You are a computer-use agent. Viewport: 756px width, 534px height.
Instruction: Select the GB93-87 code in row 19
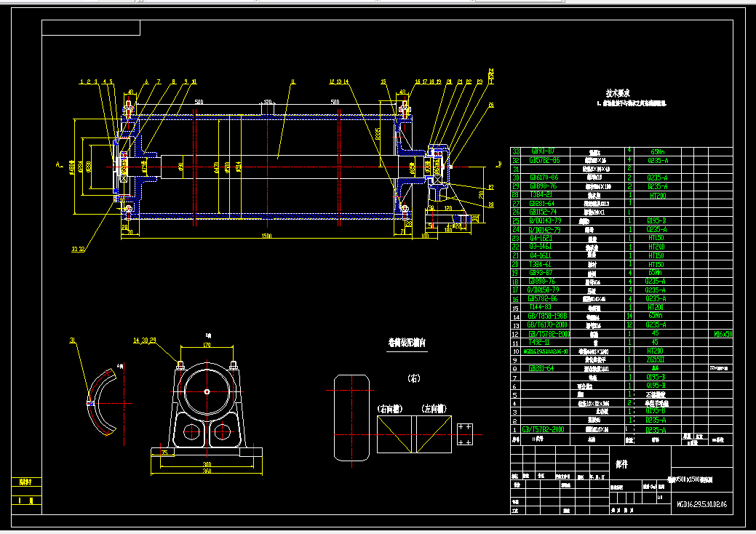point(540,273)
